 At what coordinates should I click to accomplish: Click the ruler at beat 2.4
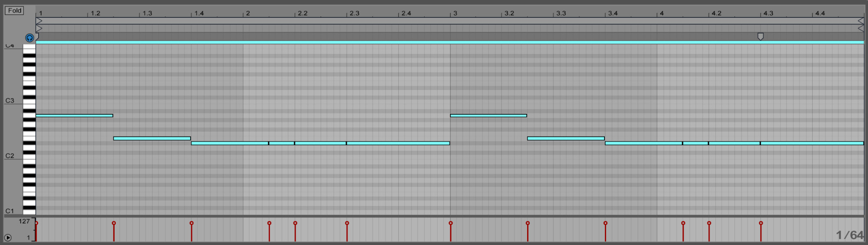[406, 13]
